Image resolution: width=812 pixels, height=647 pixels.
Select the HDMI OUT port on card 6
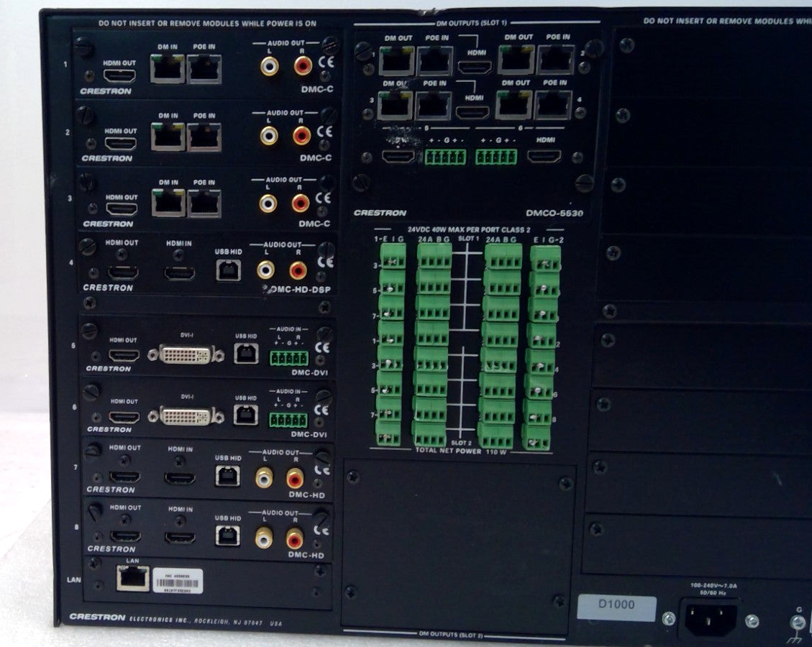coord(124,417)
